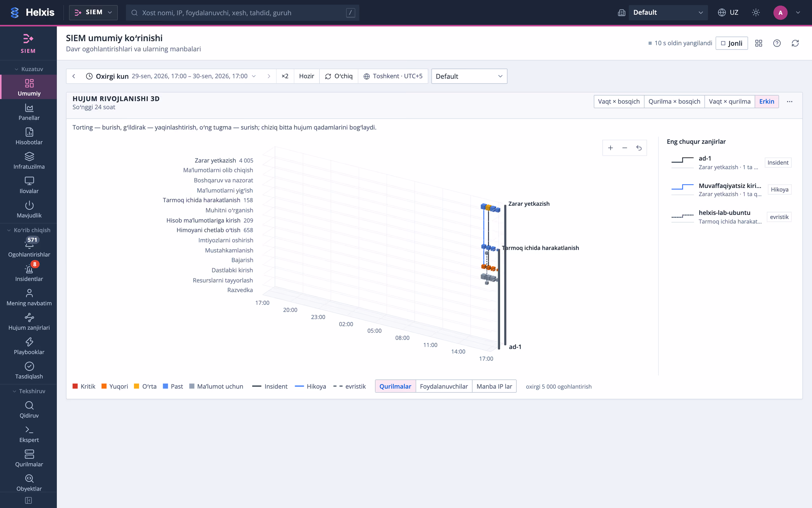Open Qurilmalar sidebar item

coord(29,458)
